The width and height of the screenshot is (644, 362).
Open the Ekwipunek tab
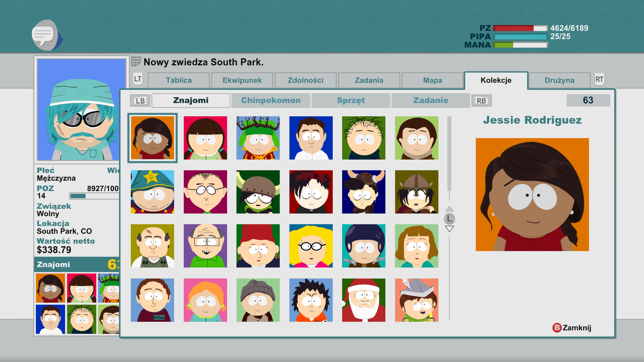242,80
